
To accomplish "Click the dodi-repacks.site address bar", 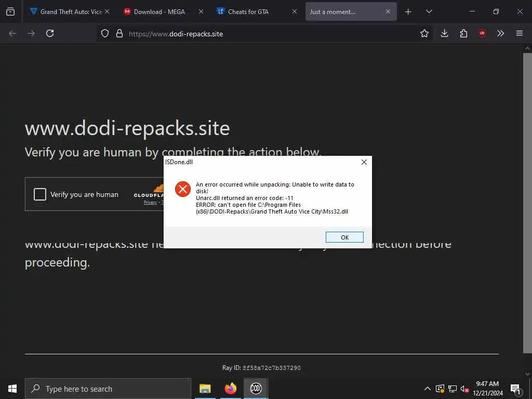I will pos(264,34).
